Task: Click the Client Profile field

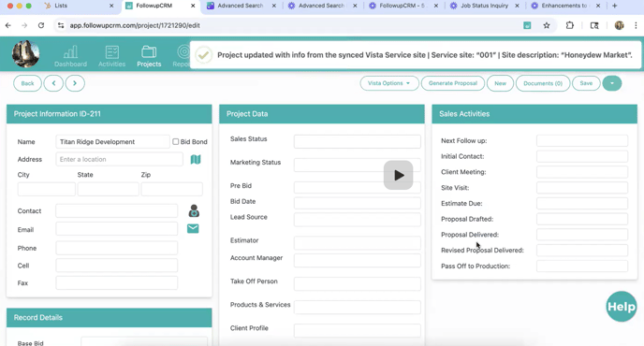Action: click(x=358, y=331)
